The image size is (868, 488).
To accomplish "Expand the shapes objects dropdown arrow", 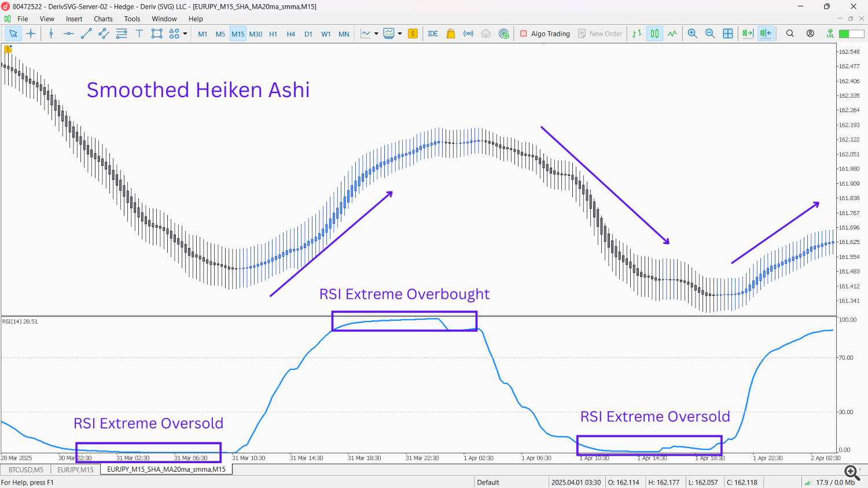I will (x=185, y=34).
